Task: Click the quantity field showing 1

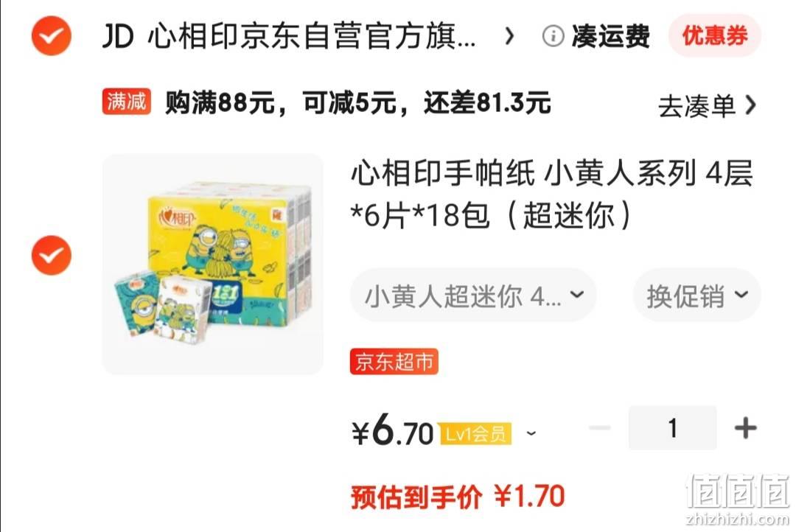Action: tap(673, 428)
